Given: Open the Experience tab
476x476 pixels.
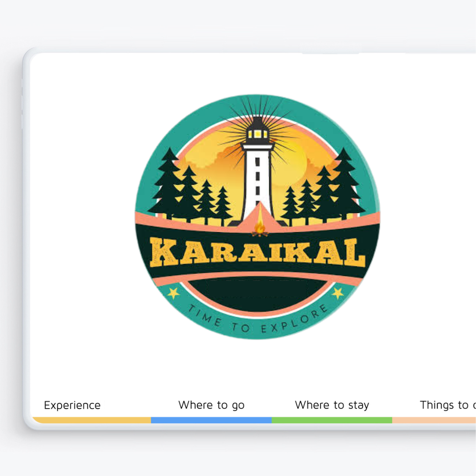Looking at the screenshot, I should (72, 405).
